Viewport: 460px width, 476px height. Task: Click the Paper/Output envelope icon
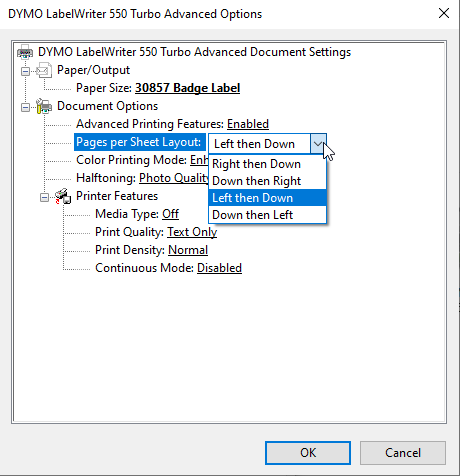44,70
